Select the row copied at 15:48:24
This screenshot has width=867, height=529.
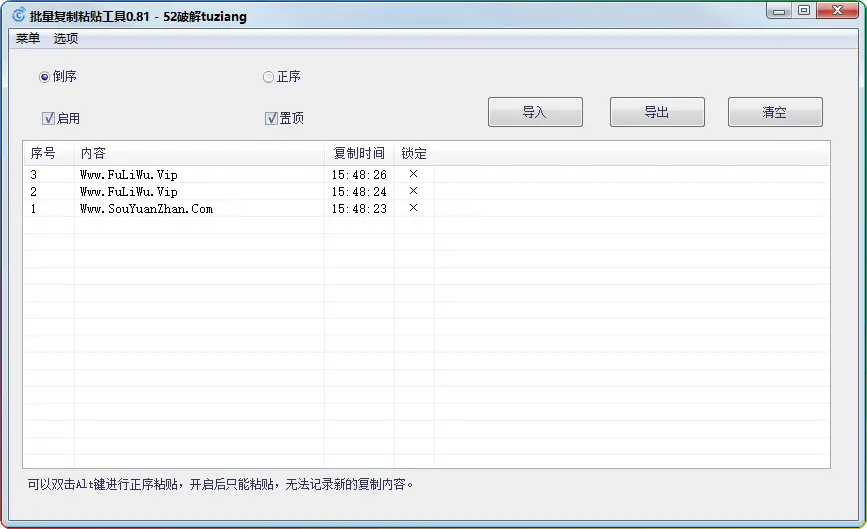pyautogui.click(x=359, y=192)
